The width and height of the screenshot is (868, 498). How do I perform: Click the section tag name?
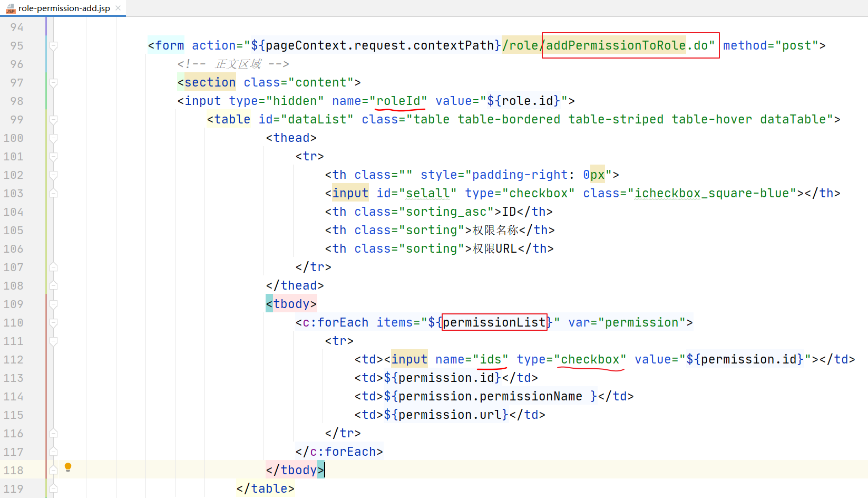point(210,83)
